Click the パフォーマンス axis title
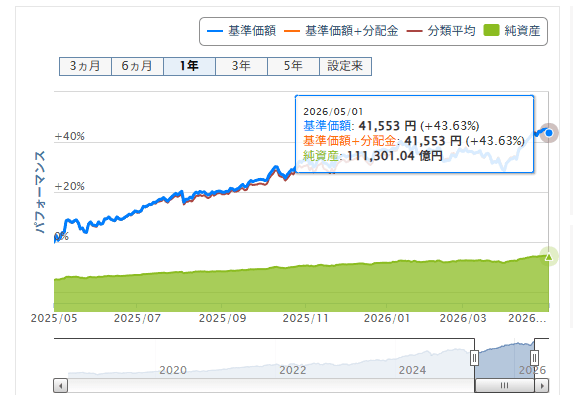This screenshot has height=395, width=573. point(39,191)
